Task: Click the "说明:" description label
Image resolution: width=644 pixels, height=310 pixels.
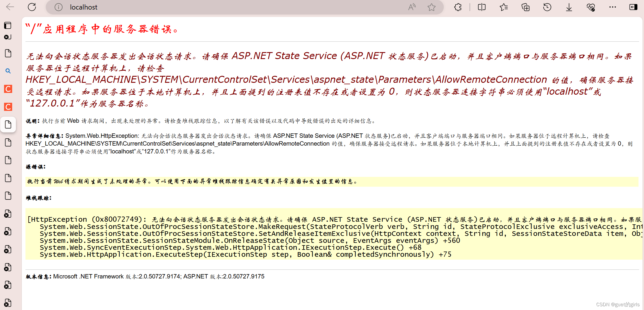Action: [32, 121]
